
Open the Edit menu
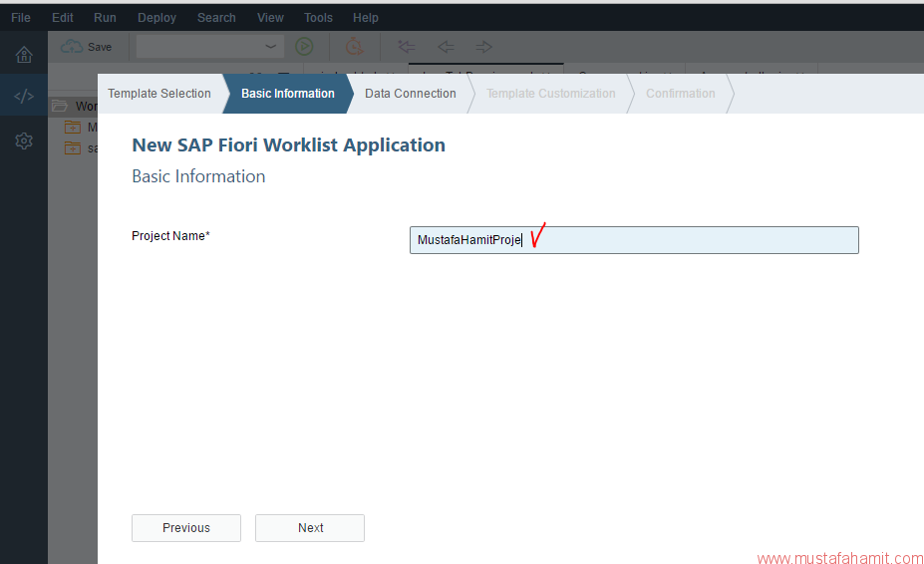pyautogui.click(x=63, y=18)
